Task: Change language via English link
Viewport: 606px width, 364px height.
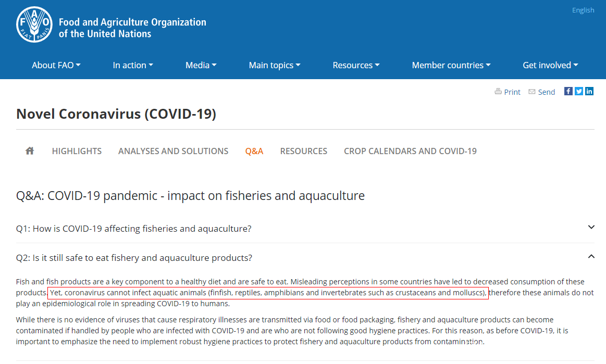Action: 583,10
